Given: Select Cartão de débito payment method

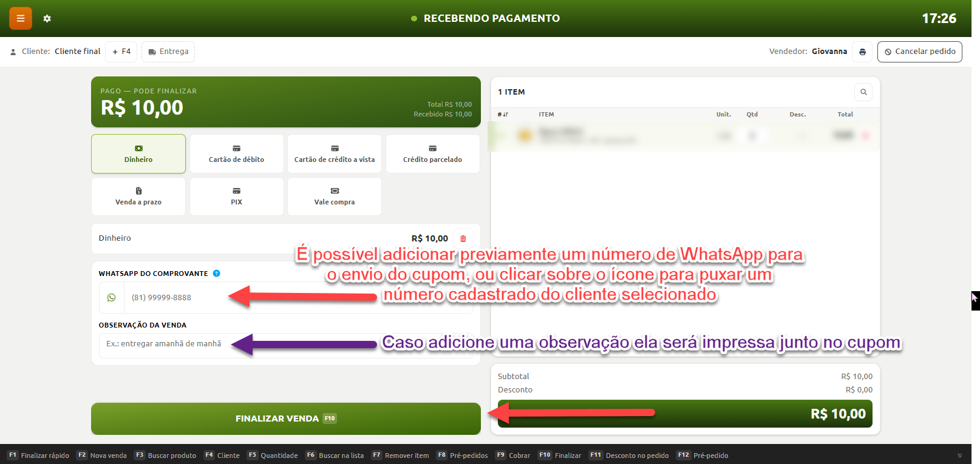Looking at the screenshot, I should (x=237, y=154).
